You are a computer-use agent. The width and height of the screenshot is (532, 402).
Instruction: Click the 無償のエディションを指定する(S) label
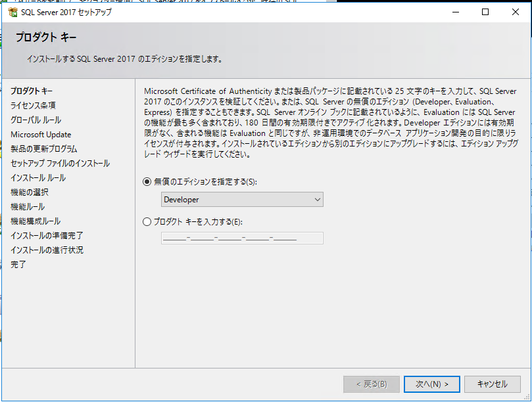(x=205, y=182)
